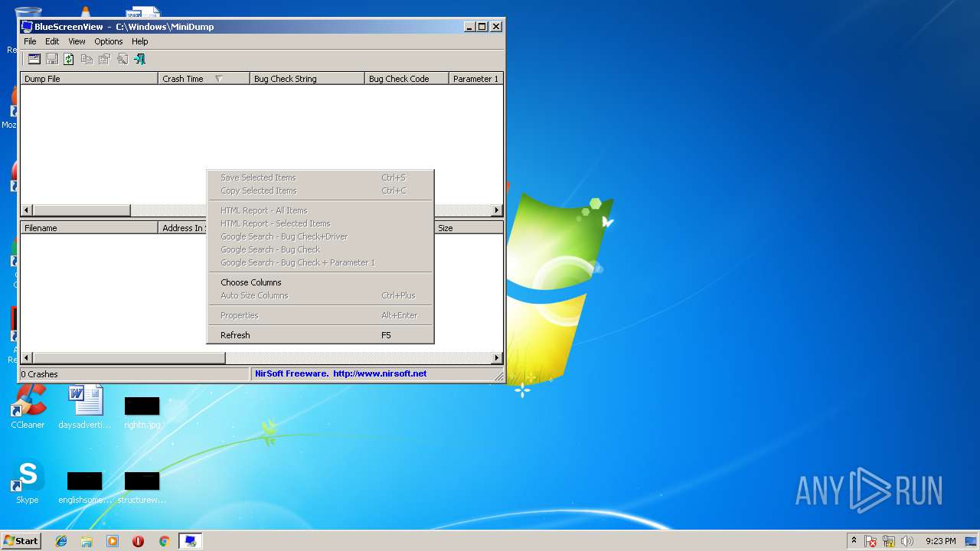Click the upper pane horizontal scrollbar thumb
Image resolution: width=980 pixels, height=551 pixels.
81,210
